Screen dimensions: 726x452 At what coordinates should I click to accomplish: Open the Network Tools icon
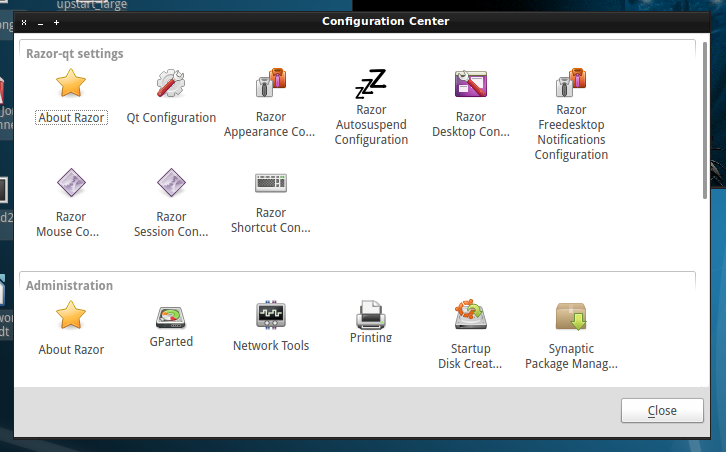coord(271,315)
